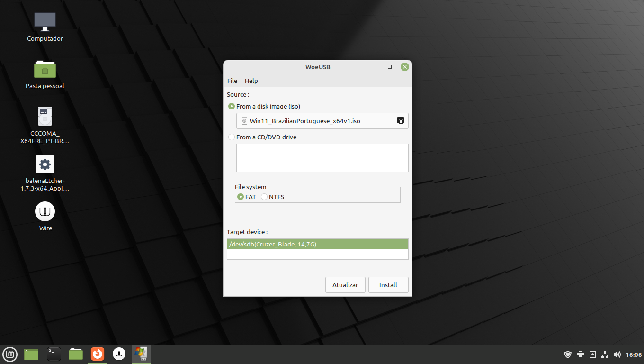Screen dimensions: 644x364
Task: Select the From a CD/DVD drive option
Action: pos(262,137)
